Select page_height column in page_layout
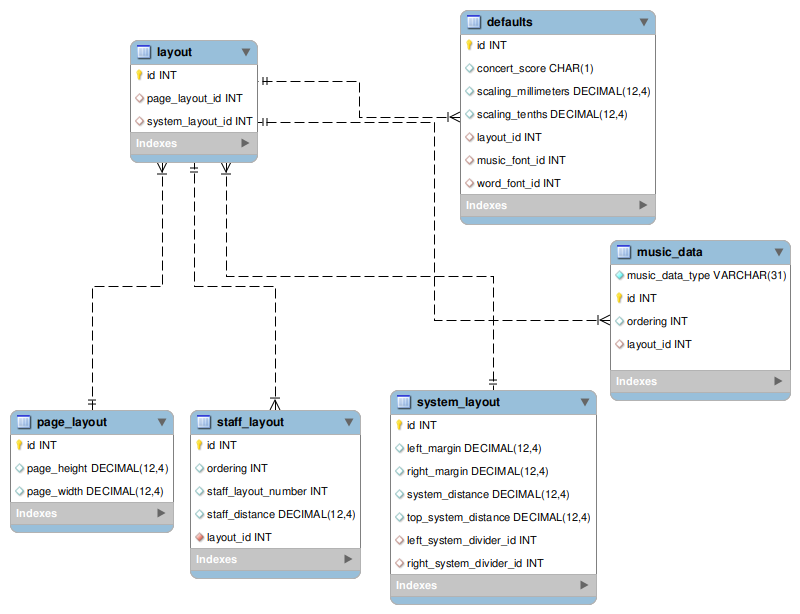The image size is (800, 614). 97,468
